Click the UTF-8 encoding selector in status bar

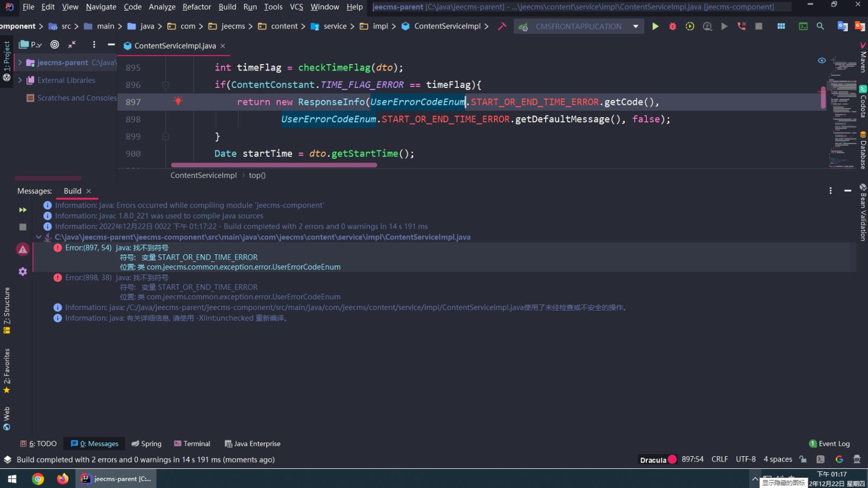tap(746, 459)
